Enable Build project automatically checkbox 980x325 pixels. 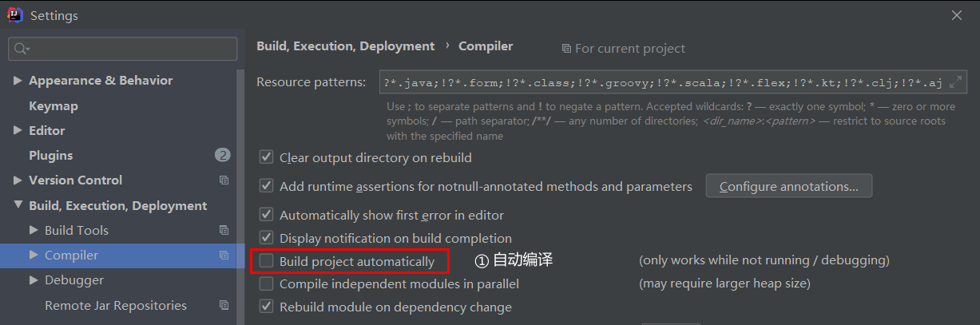coord(267,261)
